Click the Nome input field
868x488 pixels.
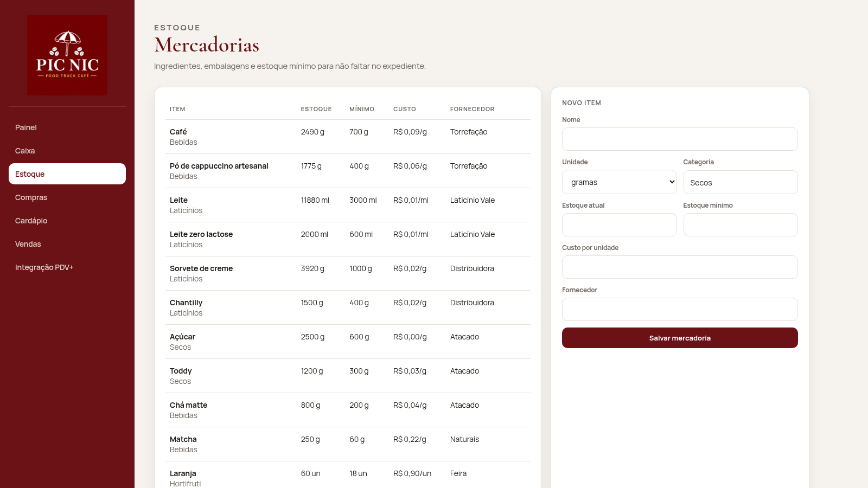(680, 139)
